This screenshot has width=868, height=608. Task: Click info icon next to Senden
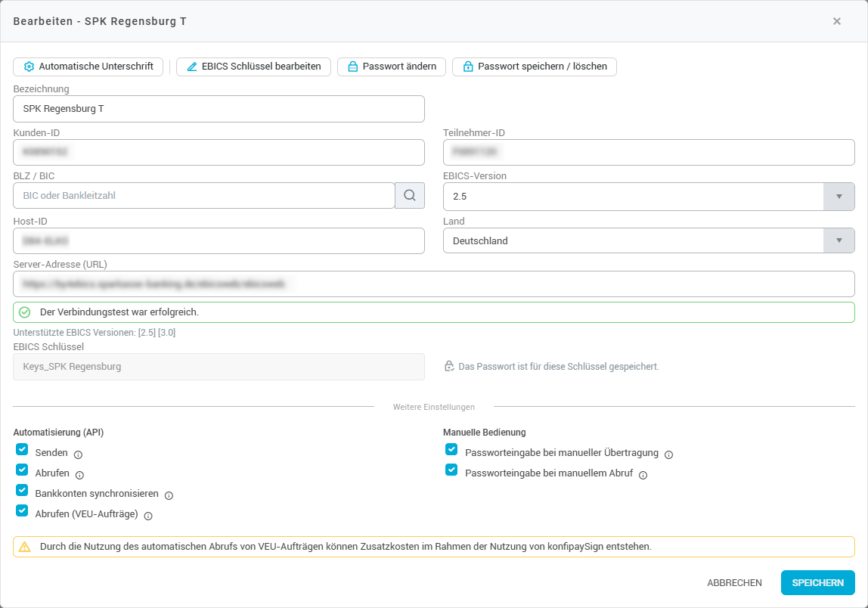[x=78, y=454]
